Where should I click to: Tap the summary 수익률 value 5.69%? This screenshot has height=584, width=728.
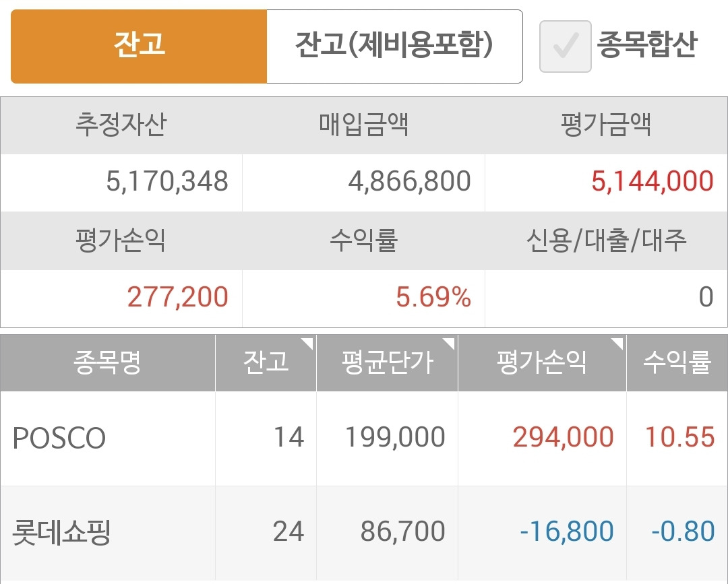[433, 297]
